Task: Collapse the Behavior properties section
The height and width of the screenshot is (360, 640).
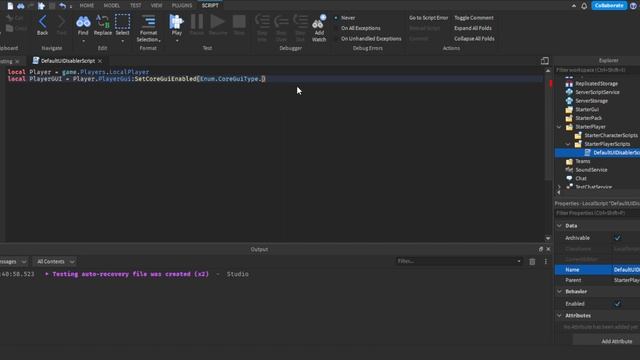Action: click(x=560, y=291)
